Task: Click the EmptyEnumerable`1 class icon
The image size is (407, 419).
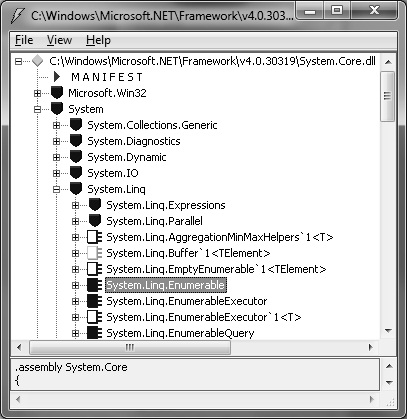Action: coord(95,269)
